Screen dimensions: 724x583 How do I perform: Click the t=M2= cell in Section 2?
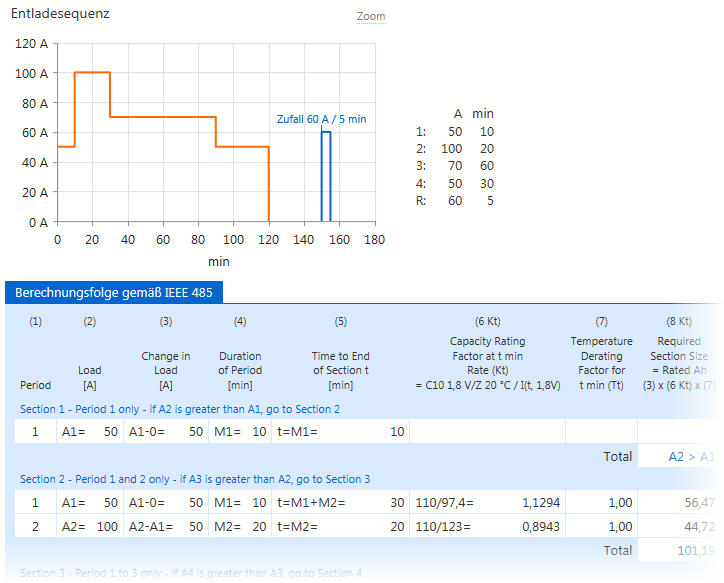(340, 527)
